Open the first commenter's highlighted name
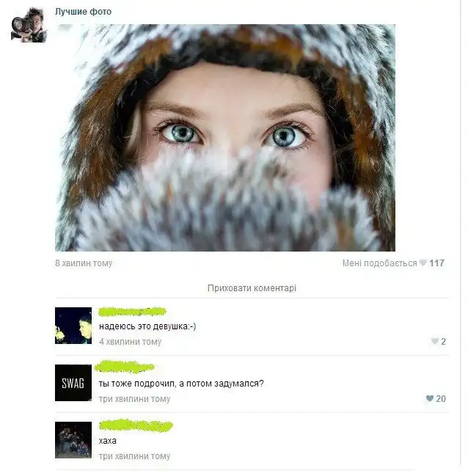 [x=133, y=312]
